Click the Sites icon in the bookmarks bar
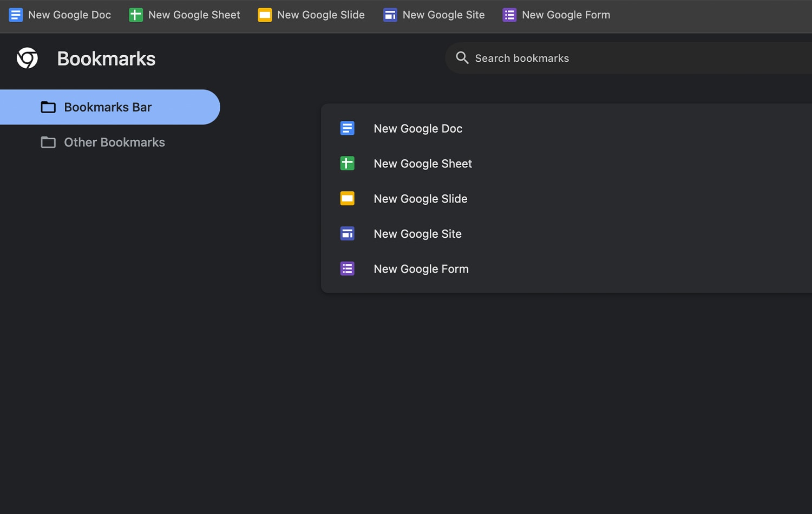812x514 pixels. (390, 15)
